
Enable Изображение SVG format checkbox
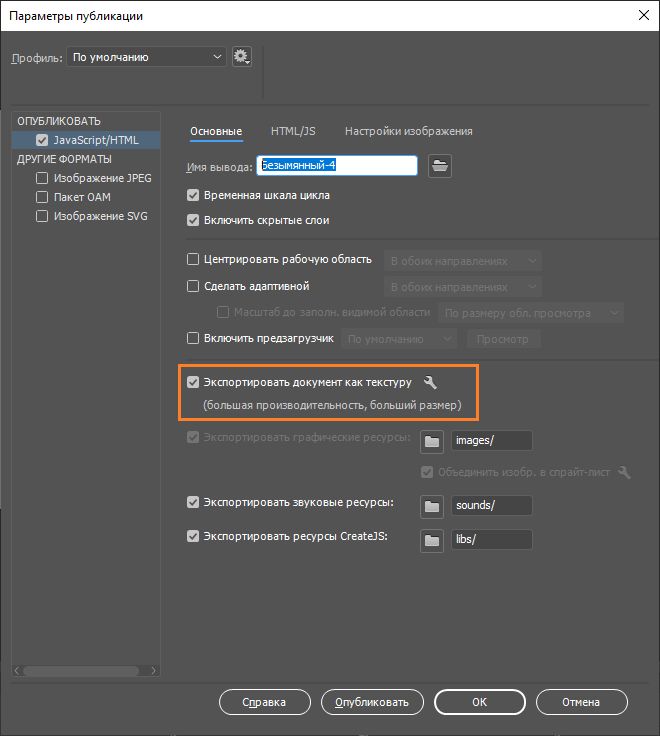pos(42,216)
